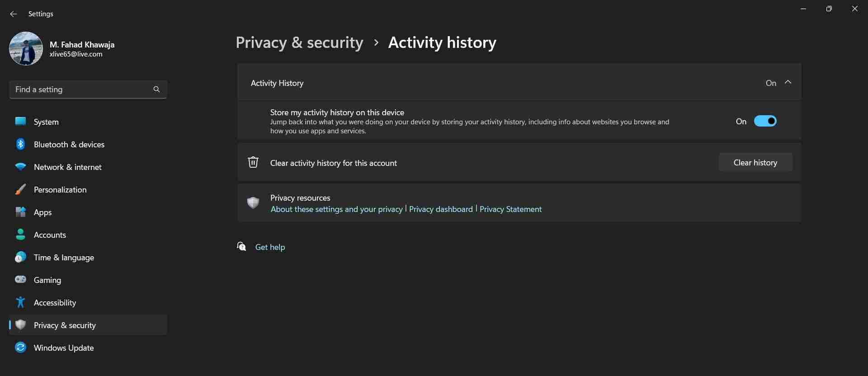Click the Network wifi icon
868x376 pixels.
click(x=20, y=167)
